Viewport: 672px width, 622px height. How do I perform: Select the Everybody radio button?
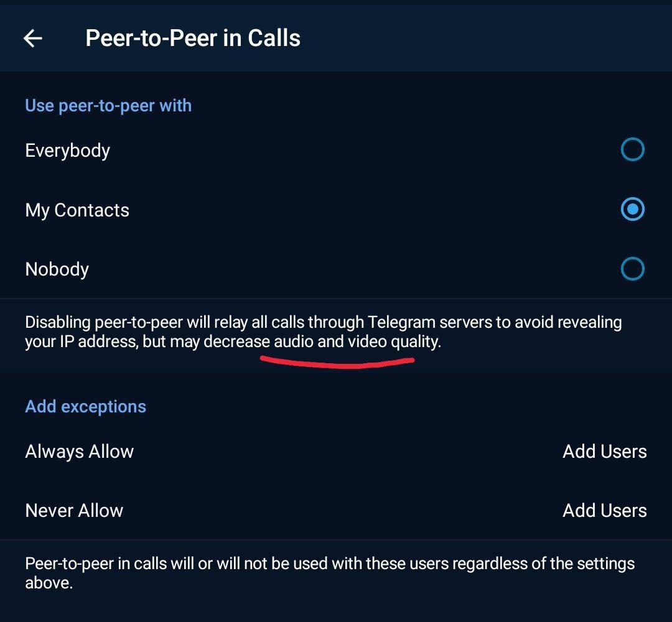[x=632, y=150]
